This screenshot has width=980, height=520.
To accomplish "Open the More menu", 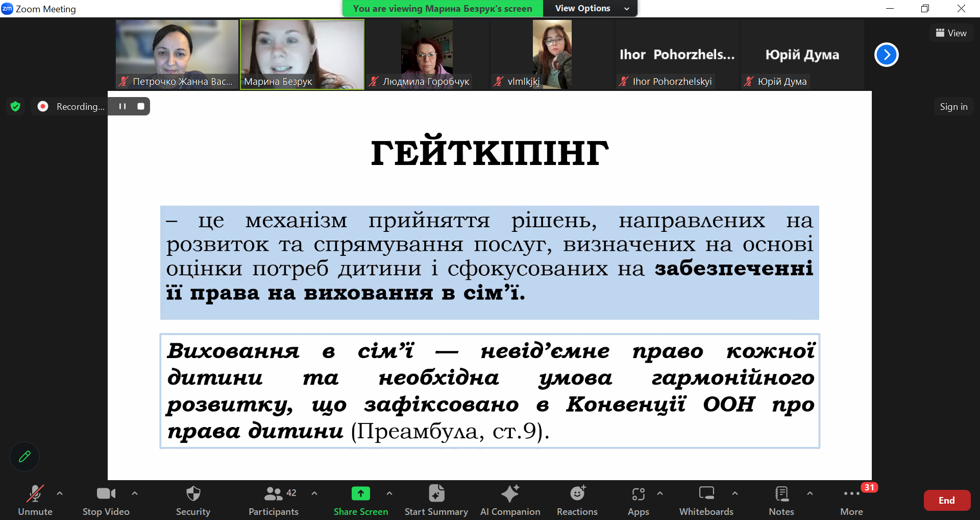I will [851, 500].
